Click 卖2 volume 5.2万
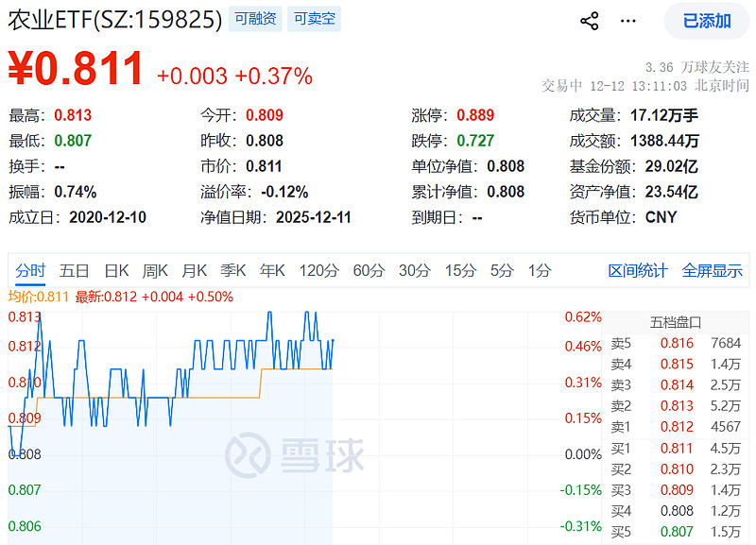 (x=725, y=406)
